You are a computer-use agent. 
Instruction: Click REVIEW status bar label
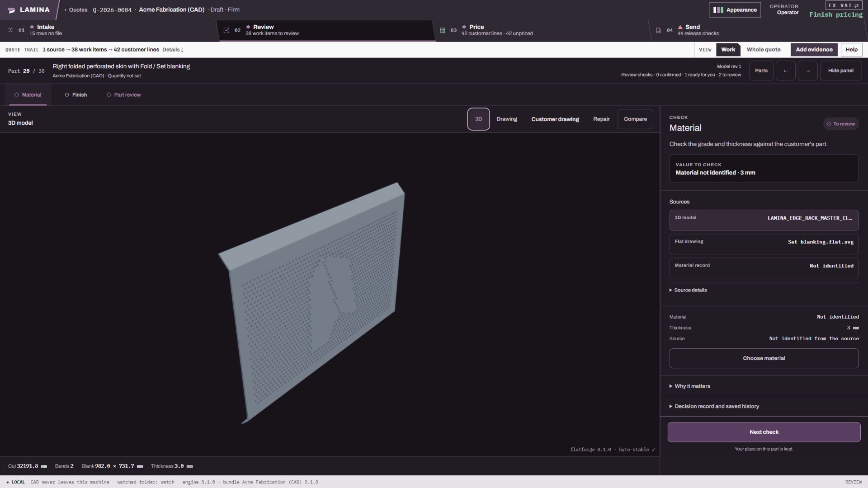(854, 482)
